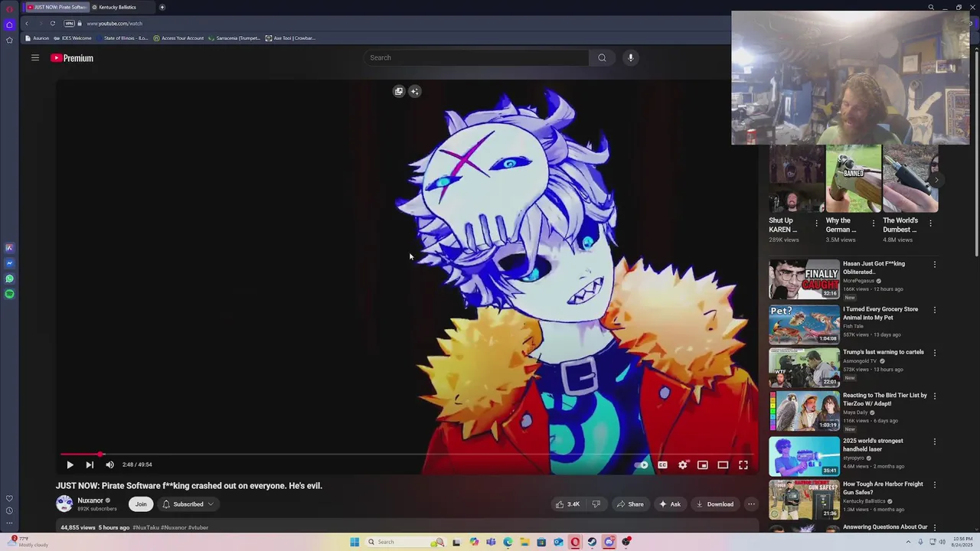Image resolution: width=980 pixels, height=551 pixels.
Task: Click the video snapshot overlay icon
Action: point(399,91)
